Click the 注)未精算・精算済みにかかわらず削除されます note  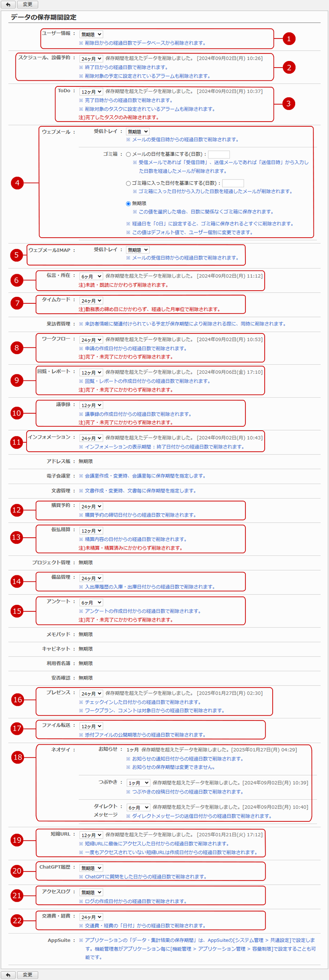coord(130,548)
